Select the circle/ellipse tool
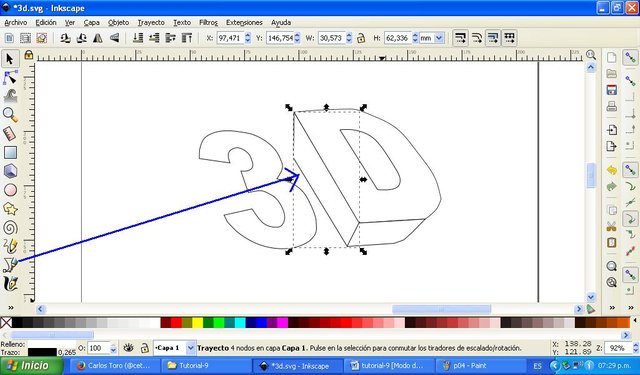The height and width of the screenshot is (375, 640). [x=10, y=190]
